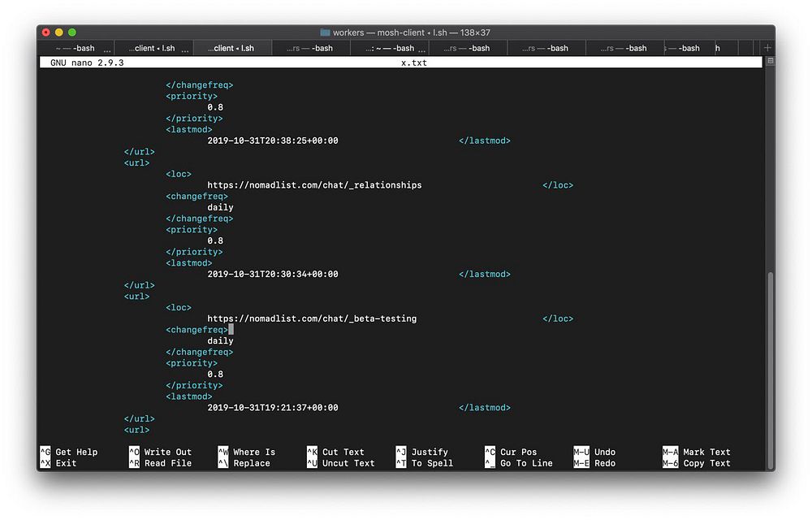This screenshot has width=812, height=520.
Task: Click '</lastmod>' next to the 20:38:25 timestamp
Action: pos(484,141)
